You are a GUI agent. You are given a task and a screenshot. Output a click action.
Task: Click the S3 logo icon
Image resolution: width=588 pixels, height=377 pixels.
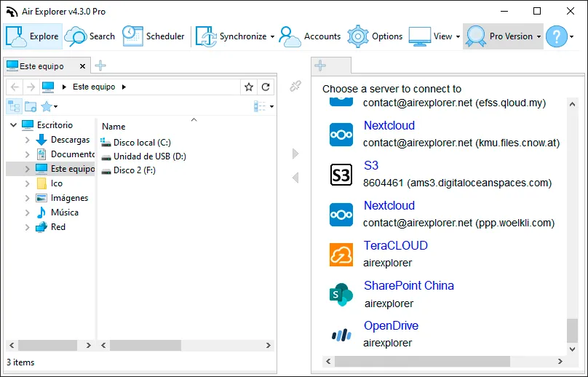(x=341, y=175)
